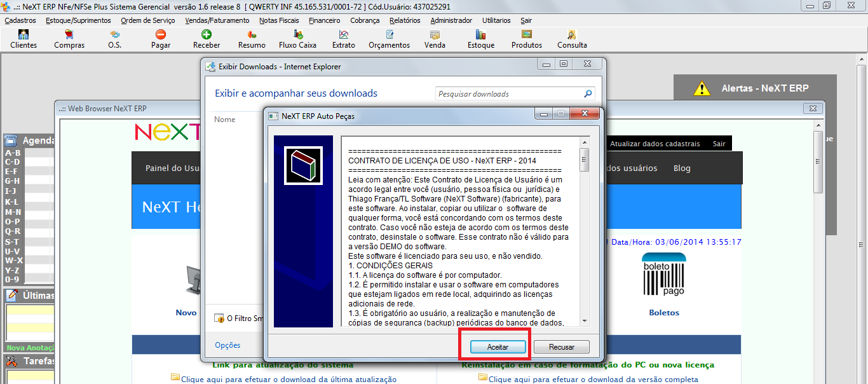Click the Recusar button
868x384 pixels.
[562, 346]
